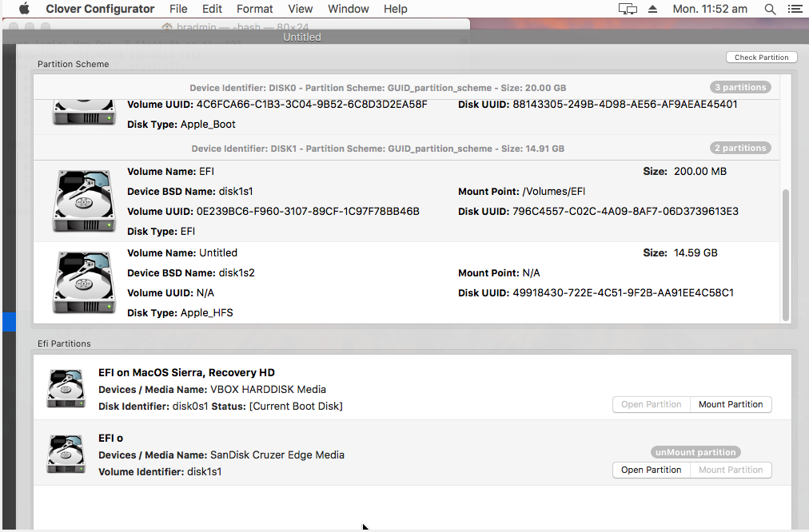This screenshot has width=809, height=532.
Task: Click Mount Point /Volumes/EFI text
Action: click(522, 191)
